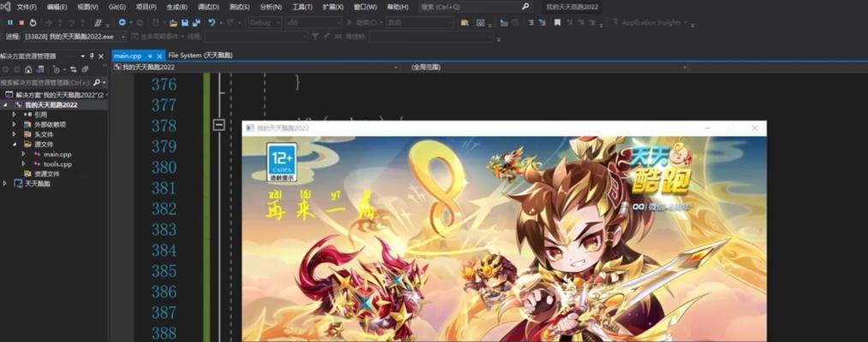Select main.cpp in Solution Explorer
This screenshot has height=342, width=868.
coord(57,154)
